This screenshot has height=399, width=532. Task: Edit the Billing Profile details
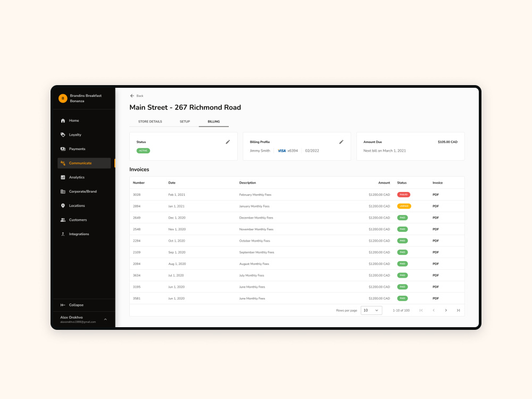point(342,142)
